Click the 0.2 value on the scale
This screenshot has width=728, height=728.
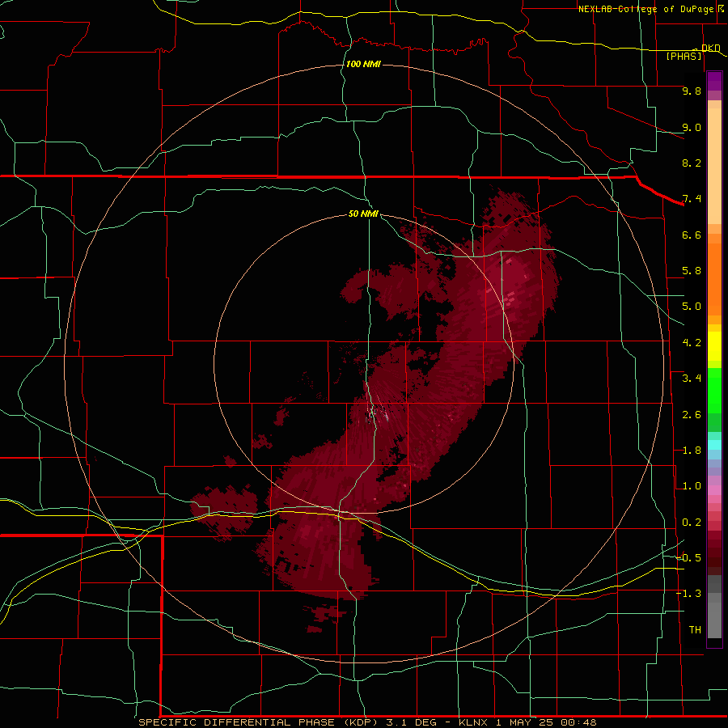tap(692, 523)
